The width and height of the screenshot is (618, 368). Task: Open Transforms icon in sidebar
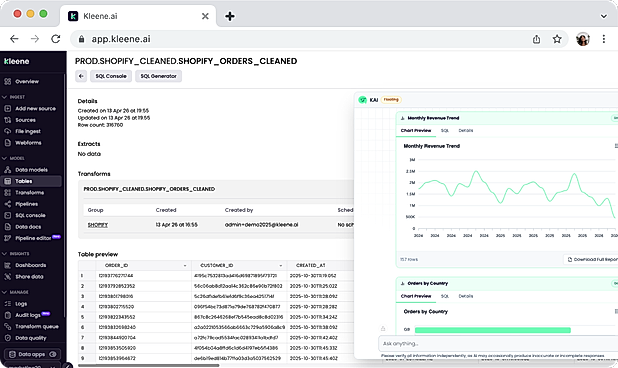coord(7,193)
